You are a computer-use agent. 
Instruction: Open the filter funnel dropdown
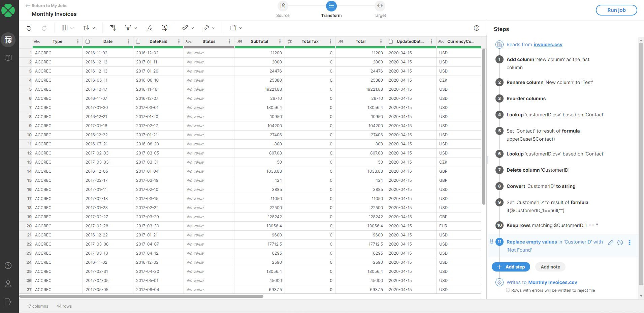coord(131,28)
